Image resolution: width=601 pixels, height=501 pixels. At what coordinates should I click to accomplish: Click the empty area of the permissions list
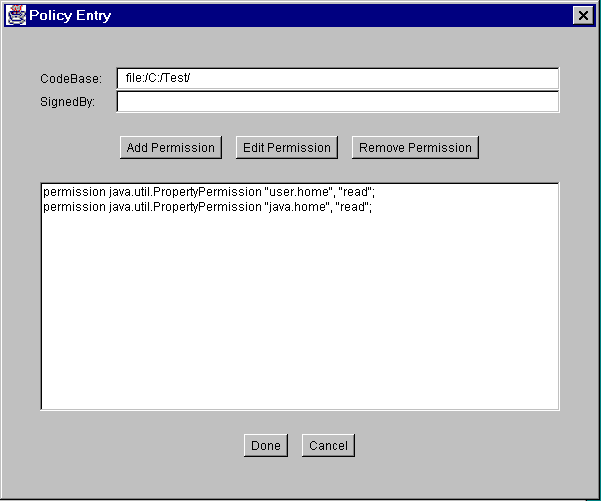(x=300, y=320)
